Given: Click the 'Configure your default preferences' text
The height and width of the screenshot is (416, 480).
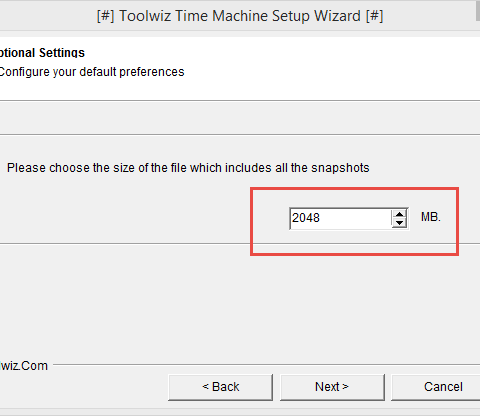Looking at the screenshot, I should coord(92,72).
